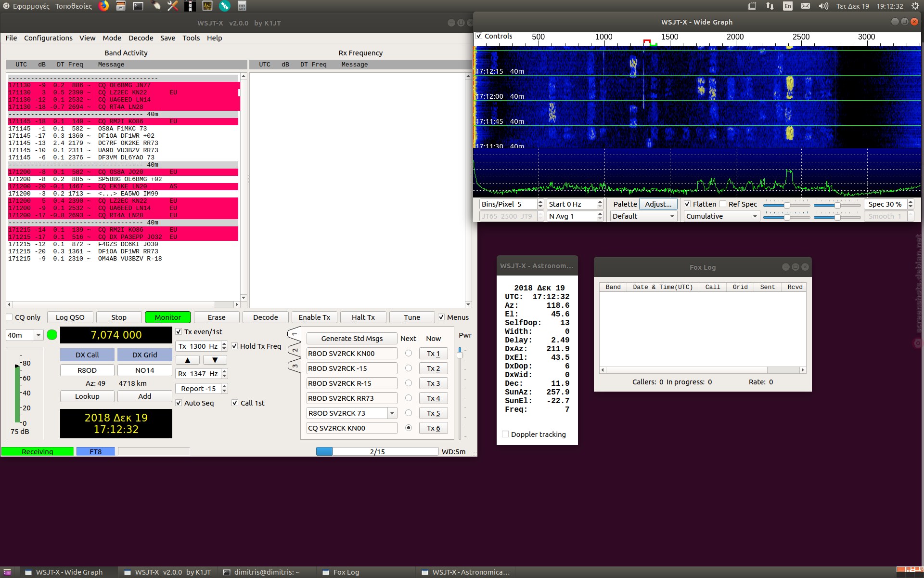Switch to dimitris@dimitris terminal in taskbar

tap(261, 572)
